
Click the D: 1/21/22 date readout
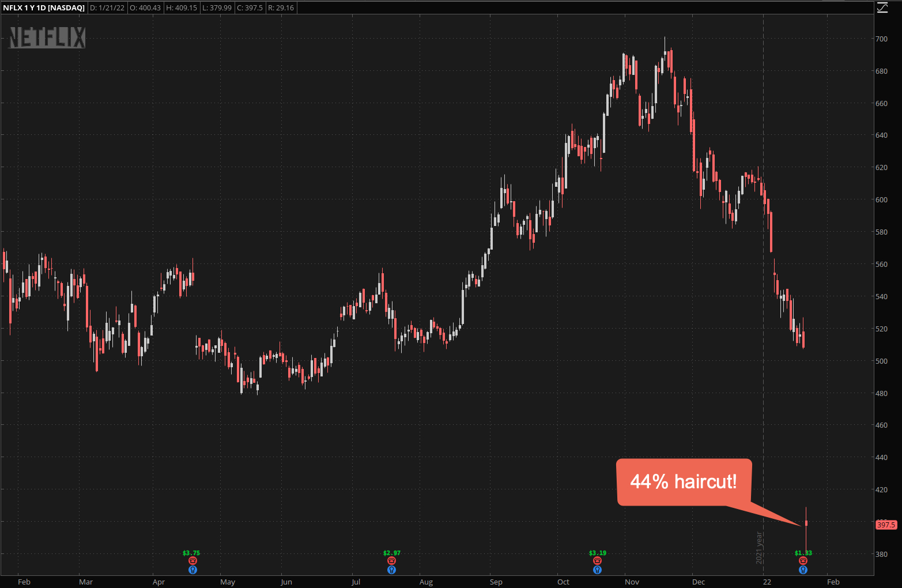[107, 8]
